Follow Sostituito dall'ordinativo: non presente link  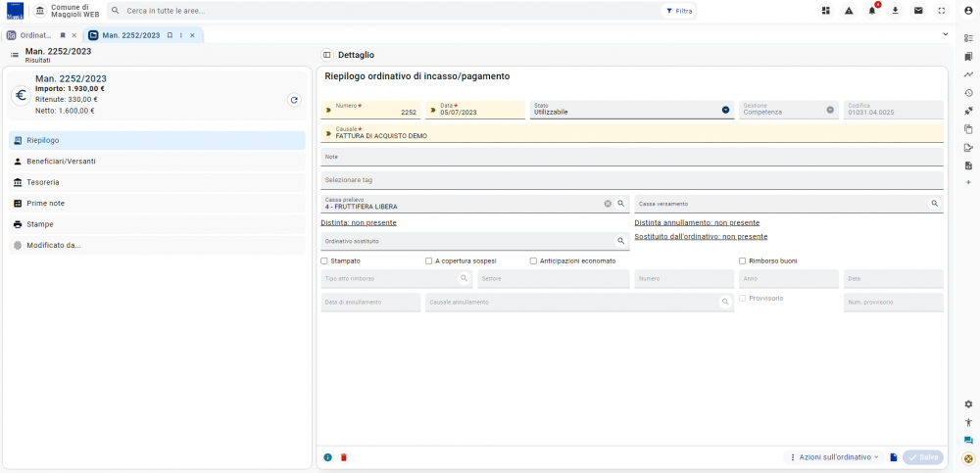(701, 237)
